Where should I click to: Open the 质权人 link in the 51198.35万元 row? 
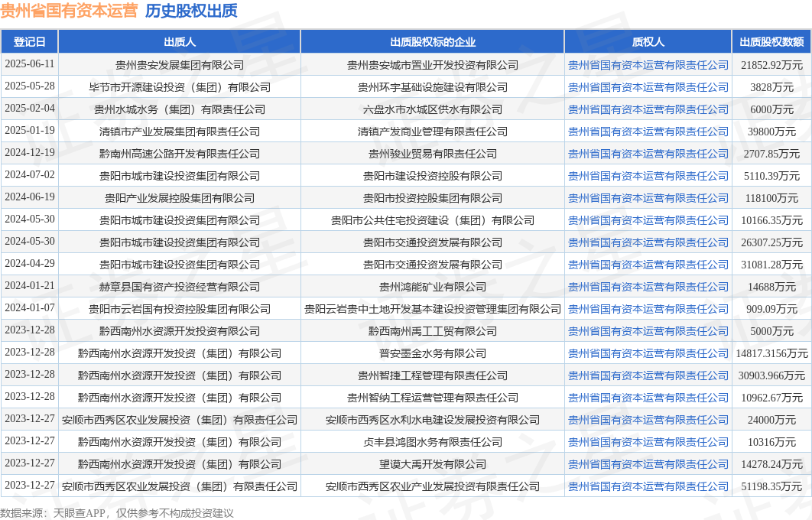pyautogui.click(x=648, y=486)
